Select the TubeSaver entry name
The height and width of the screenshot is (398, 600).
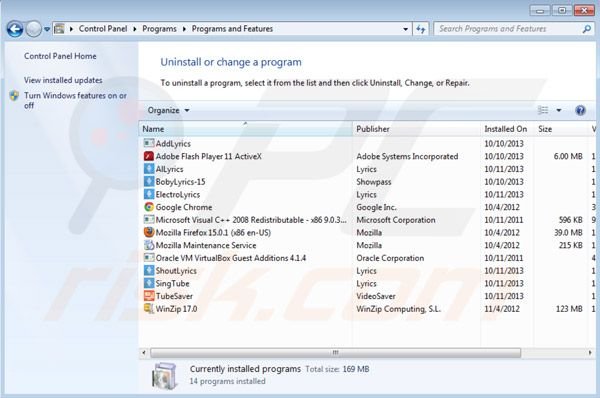click(174, 296)
